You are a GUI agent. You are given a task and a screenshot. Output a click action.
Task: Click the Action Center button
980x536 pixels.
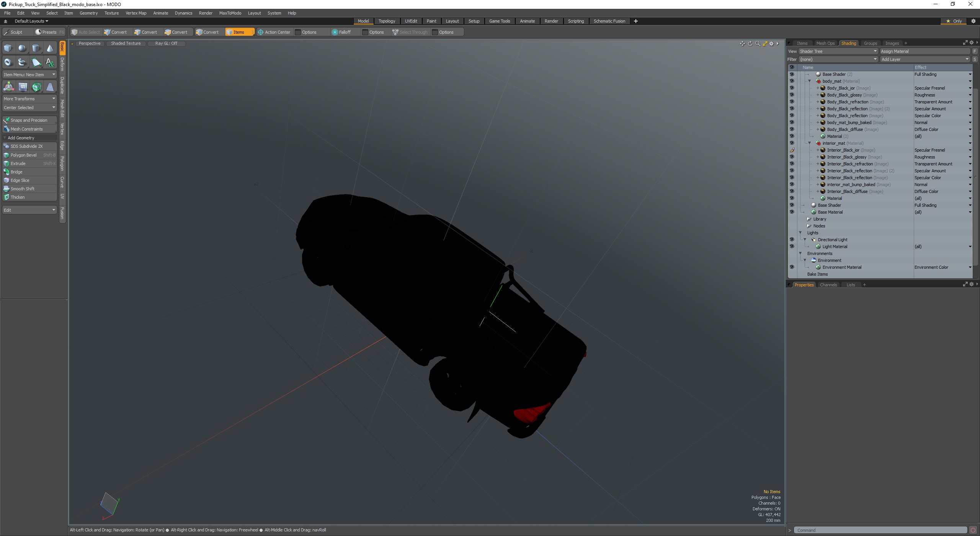coord(274,32)
